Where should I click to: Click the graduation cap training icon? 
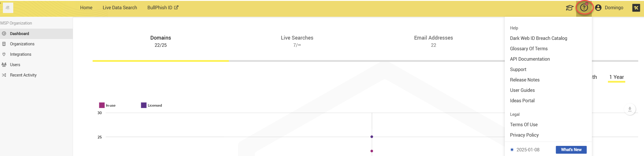[x=569, y=8]
